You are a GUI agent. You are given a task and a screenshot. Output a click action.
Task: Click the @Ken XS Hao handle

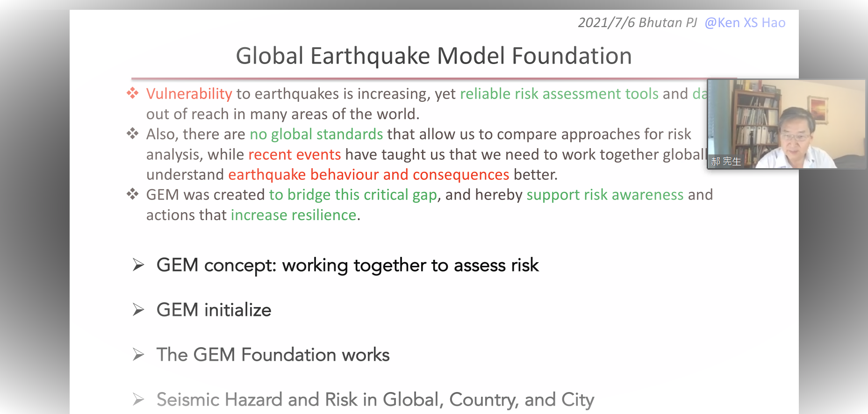tap(745, 23)
